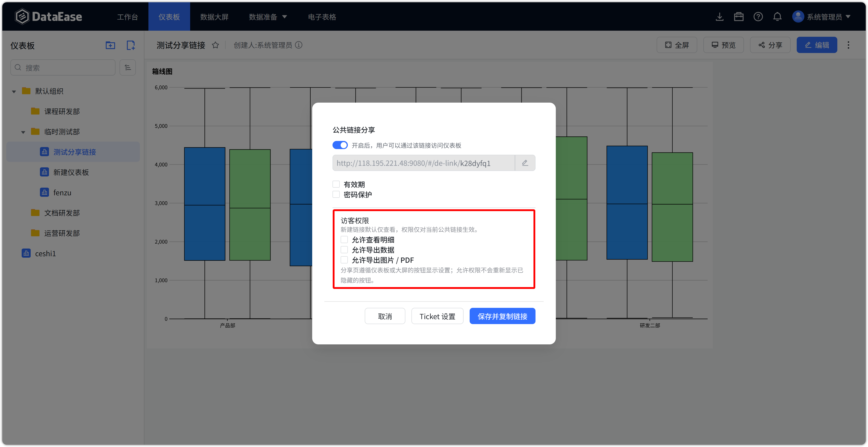The width and height of the screenshot is (868, 447).
Task: Click 保存并复制链接 button
Action: pos(502,316)
